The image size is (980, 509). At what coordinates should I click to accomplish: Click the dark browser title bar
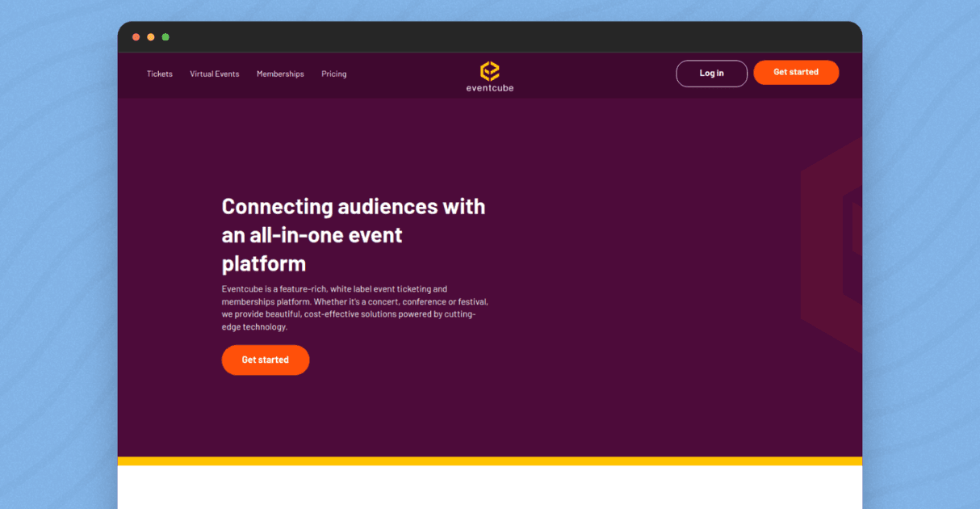click(490, 37)
